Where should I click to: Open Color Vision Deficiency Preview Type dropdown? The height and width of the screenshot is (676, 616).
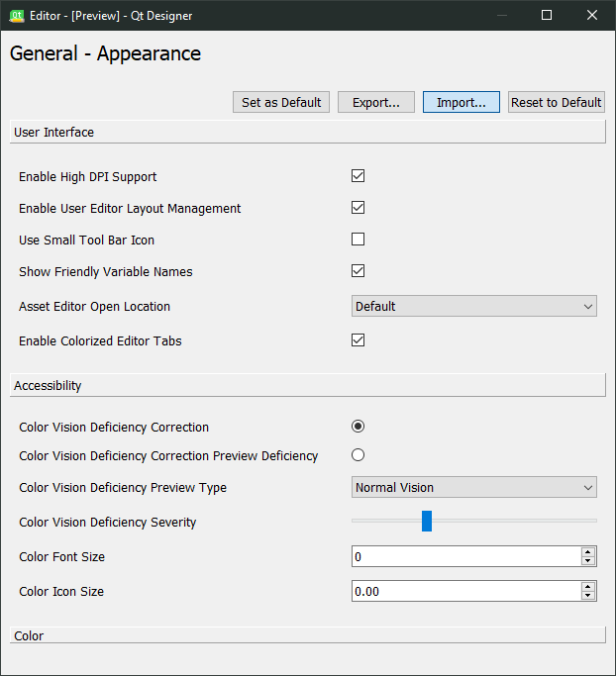tap(474, 488)
